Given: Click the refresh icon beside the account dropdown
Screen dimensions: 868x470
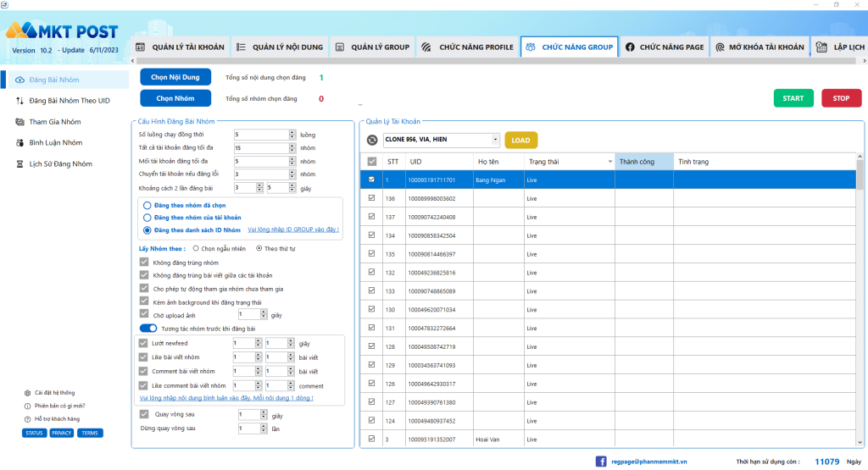Looking at the screenshot, I should pyautogui.click(x=372, y=141).
